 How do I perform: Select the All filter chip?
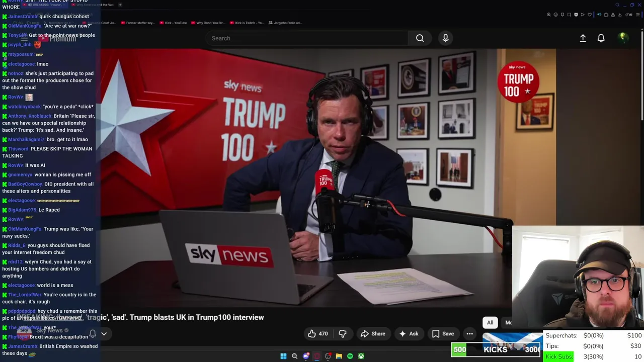click(x=490, y=323)
